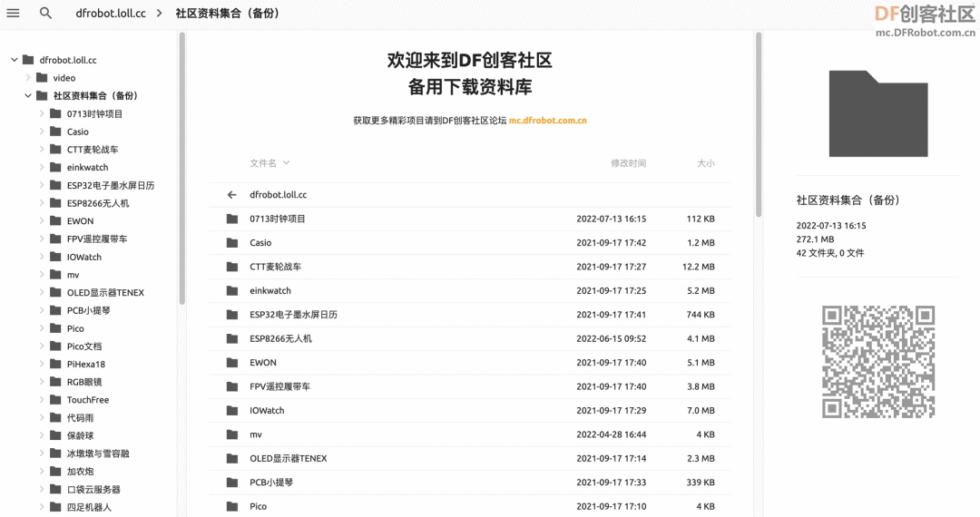Expand Pico文档 in the sidebar tree

click(x=41, y=346)
